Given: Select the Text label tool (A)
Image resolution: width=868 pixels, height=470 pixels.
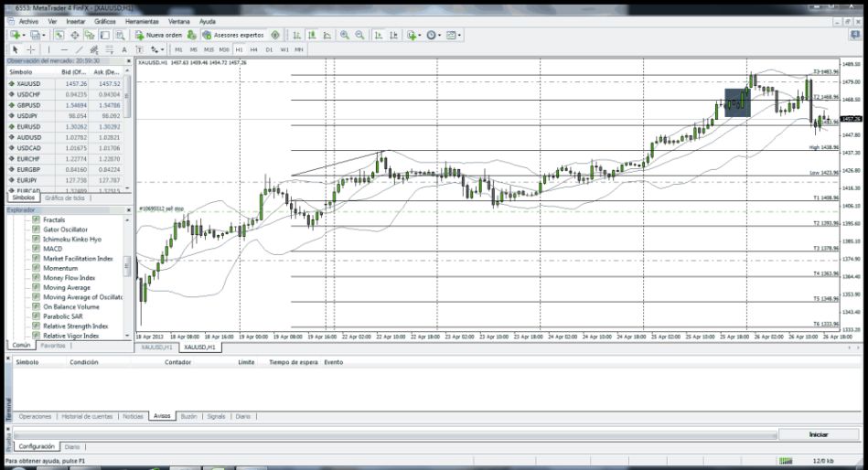Looking at the screenshot, I should [x=123, y=49].
